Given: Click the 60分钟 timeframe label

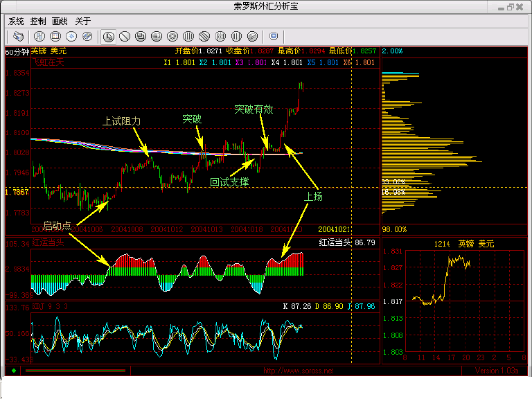Looking at the screenshot, I should click(17, 51).
